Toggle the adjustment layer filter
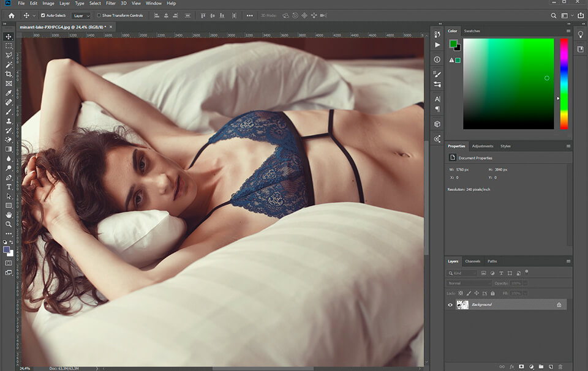 (492, 273)
